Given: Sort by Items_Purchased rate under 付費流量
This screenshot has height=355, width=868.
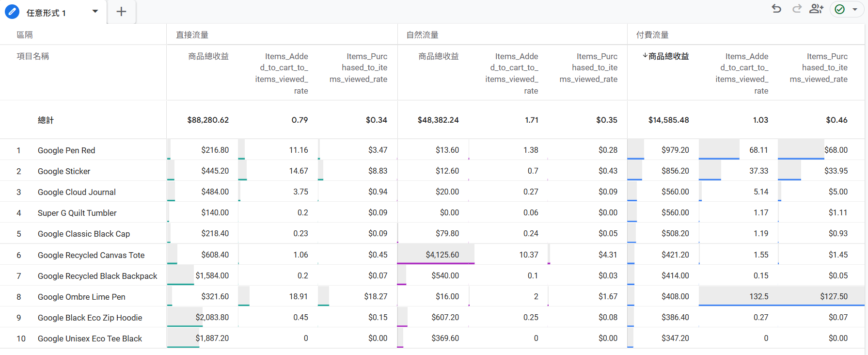Looking at the screenshot, I should pos(819,67).
